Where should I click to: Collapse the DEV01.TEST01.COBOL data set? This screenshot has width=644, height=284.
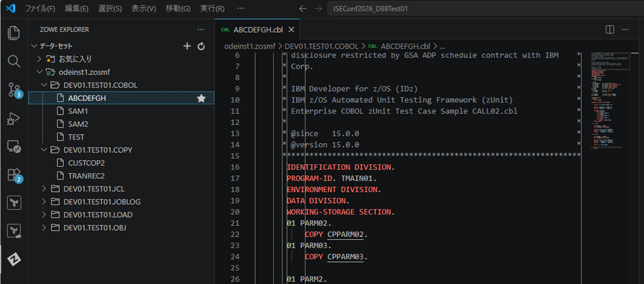tap(44, 85)
